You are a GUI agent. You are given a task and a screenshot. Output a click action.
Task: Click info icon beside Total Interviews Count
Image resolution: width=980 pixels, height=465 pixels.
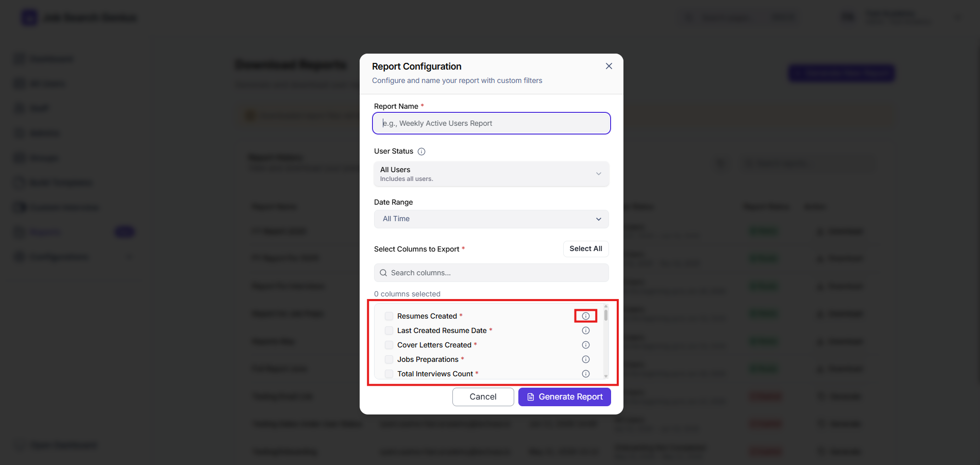[586, 374]
